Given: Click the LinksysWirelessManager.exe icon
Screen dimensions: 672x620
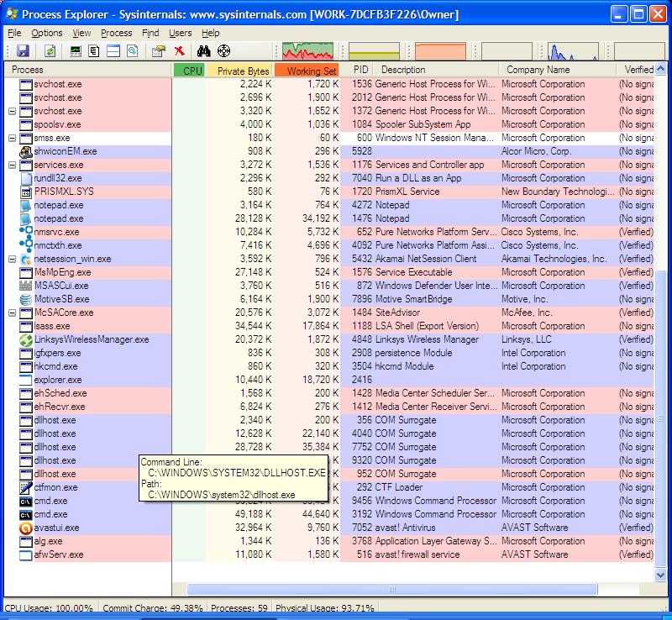Looking at the screenshot, I should point(26,339).
